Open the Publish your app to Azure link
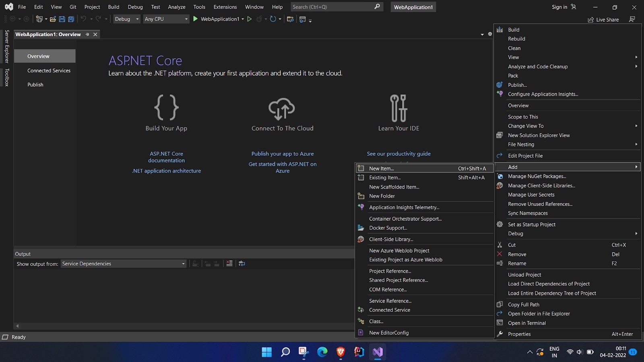Image resolution: width=644 pixels, height=362 pixels. coord(283,154)
